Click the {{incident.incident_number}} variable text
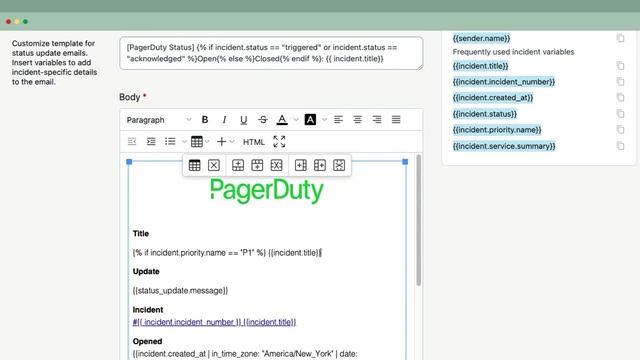The image size is (640, 360). click(x=504, y=82)
